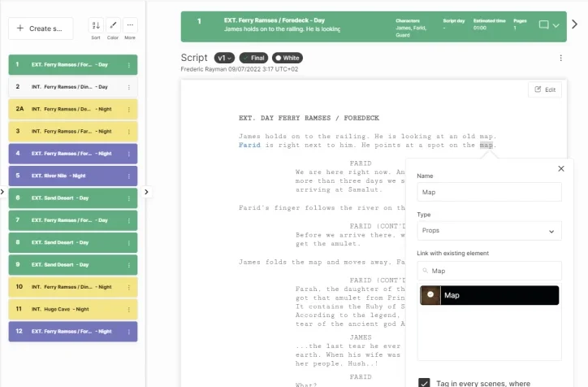Viewport: 588px width, 387px height.
Task: Select scene 1 EXT. Ferry Ramses Day
Action: [73, 64]
